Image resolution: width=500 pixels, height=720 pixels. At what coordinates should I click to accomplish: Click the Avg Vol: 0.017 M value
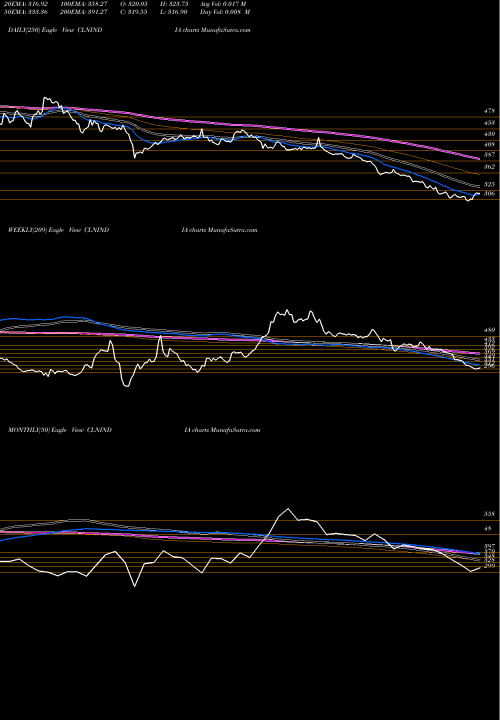pos(223,4)
